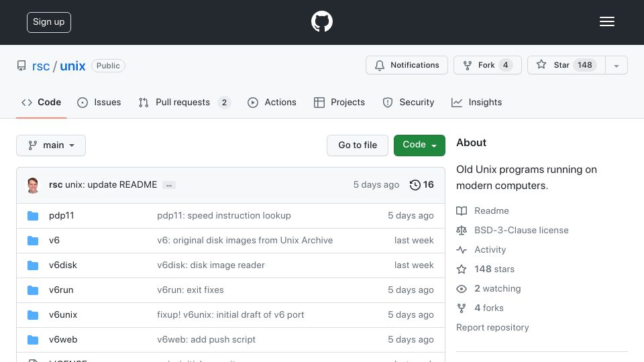Open Notifications bell button
The width and height of the screenshot is (644, 362).
407,65
